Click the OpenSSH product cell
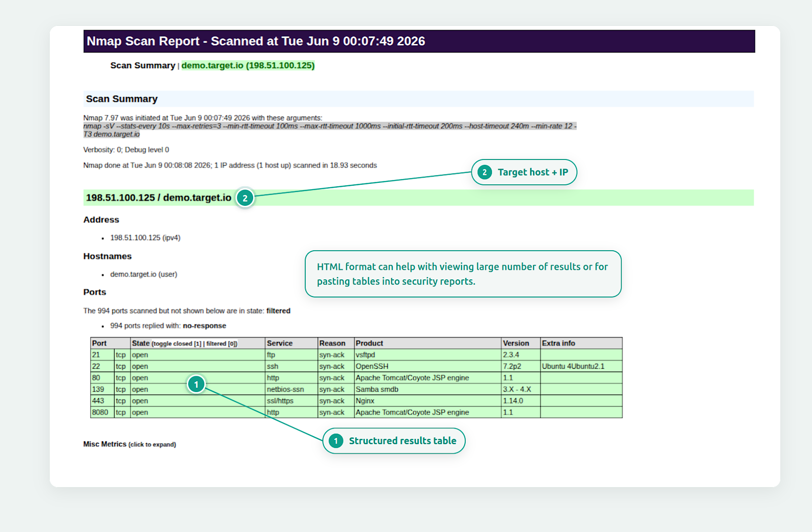 [x=427, y=366]
